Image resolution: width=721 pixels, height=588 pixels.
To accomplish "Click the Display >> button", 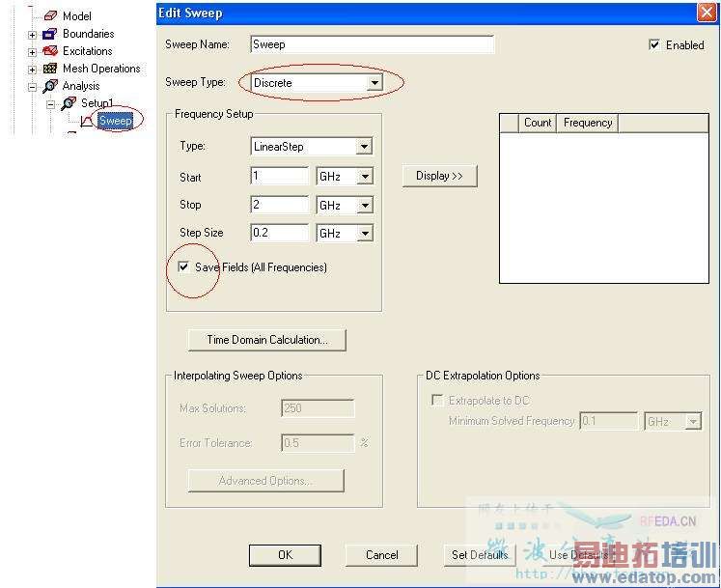I will (x=439, y=176).
